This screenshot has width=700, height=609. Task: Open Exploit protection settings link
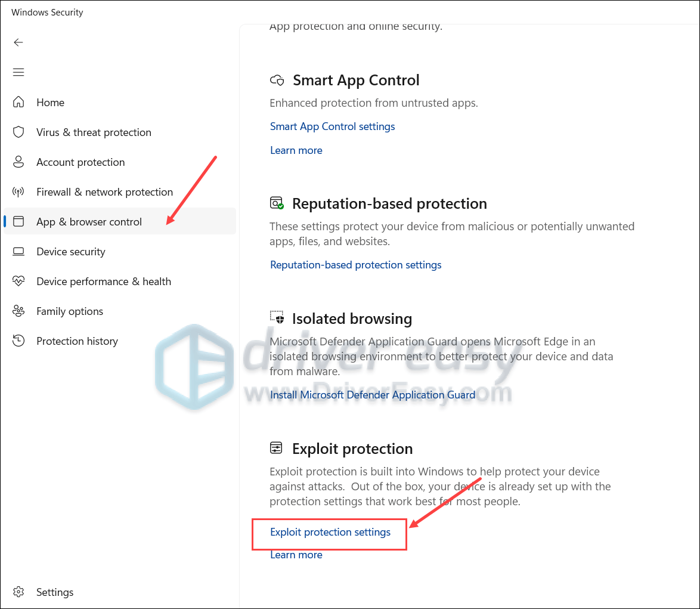[x=330, y=532]
